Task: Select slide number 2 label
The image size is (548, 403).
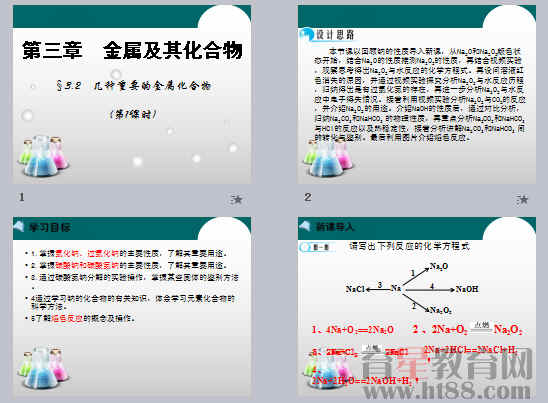Action: (308, 197)
